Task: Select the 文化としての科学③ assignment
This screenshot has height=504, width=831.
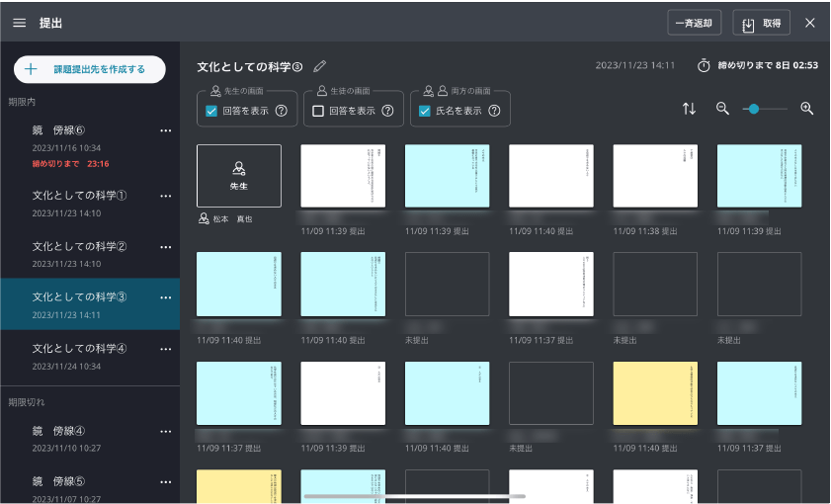Action: 90,304
